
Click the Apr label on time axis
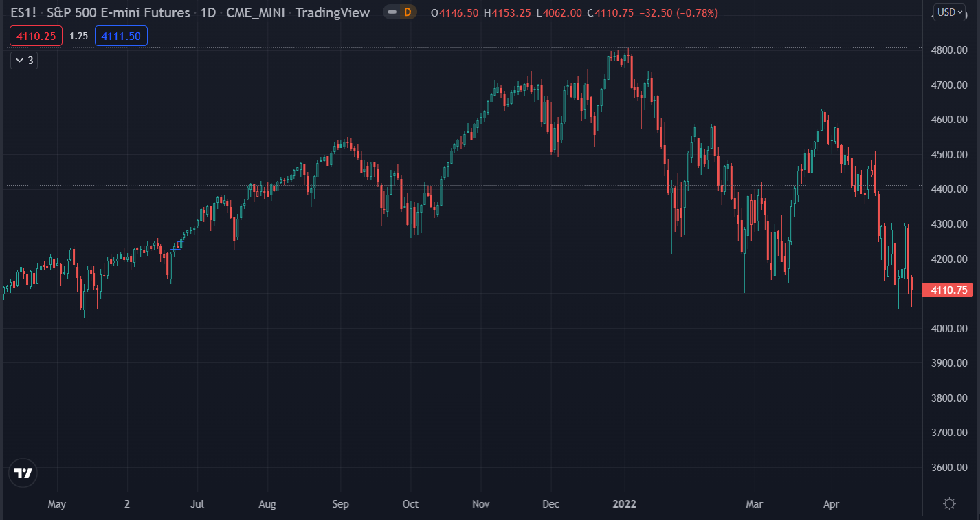[x=832, y=504]
